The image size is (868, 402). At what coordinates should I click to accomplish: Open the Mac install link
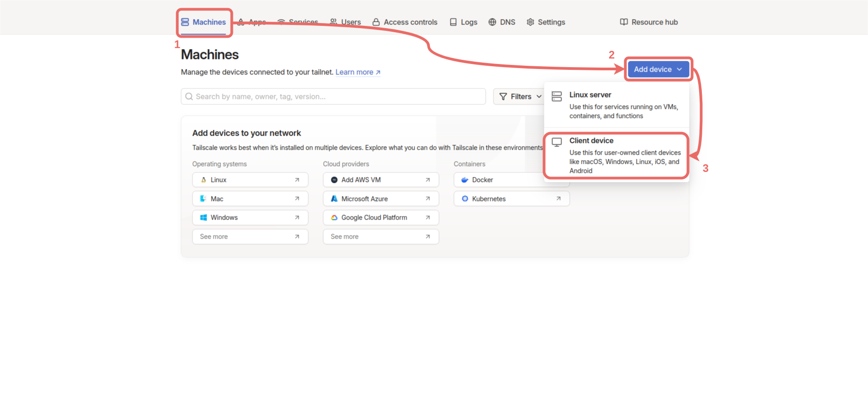[250, 199]
